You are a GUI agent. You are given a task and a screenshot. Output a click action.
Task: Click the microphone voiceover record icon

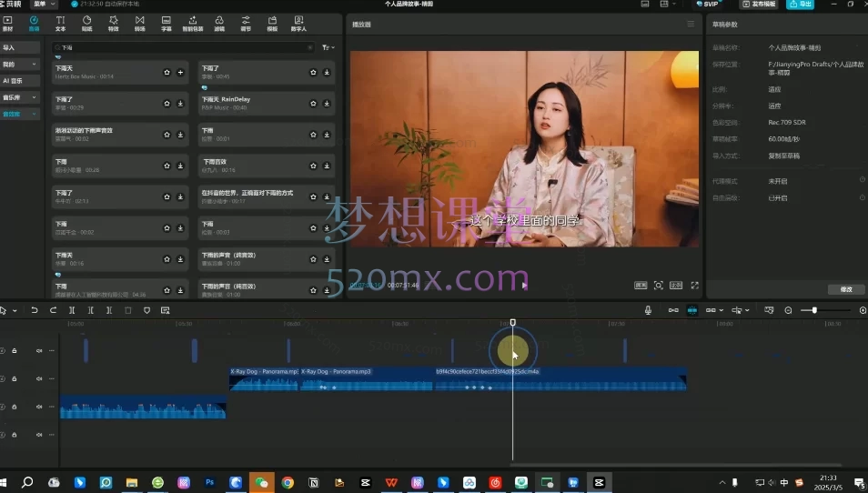tap(648, 310)
